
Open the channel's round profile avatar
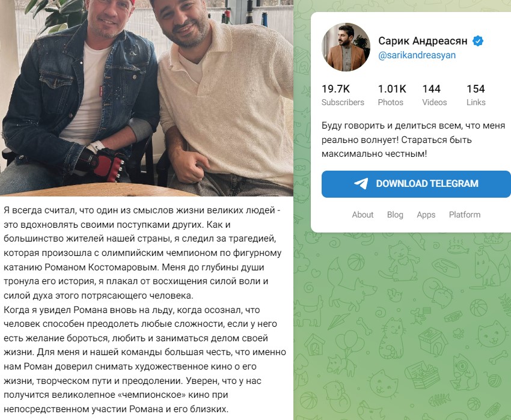pos(346,47)
